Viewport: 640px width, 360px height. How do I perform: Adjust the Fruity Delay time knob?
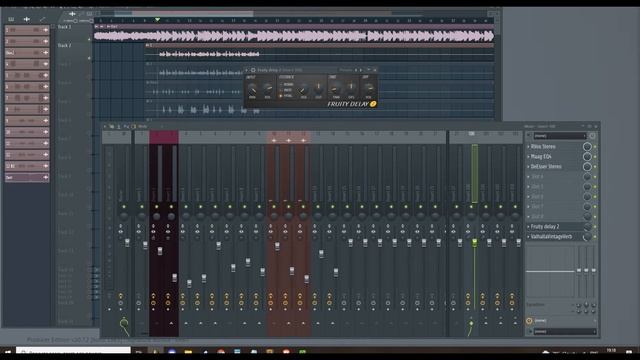click(336, 88)
